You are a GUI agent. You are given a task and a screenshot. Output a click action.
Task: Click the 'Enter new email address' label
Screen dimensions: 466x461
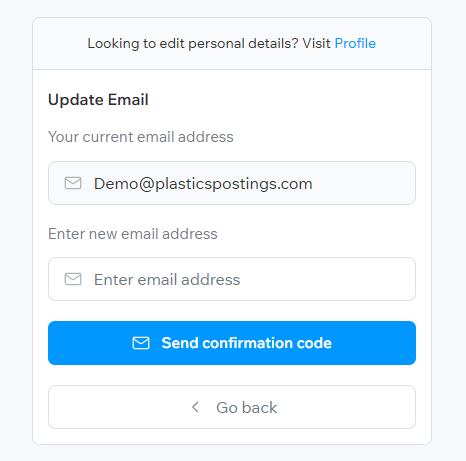[x=133, y=234]
